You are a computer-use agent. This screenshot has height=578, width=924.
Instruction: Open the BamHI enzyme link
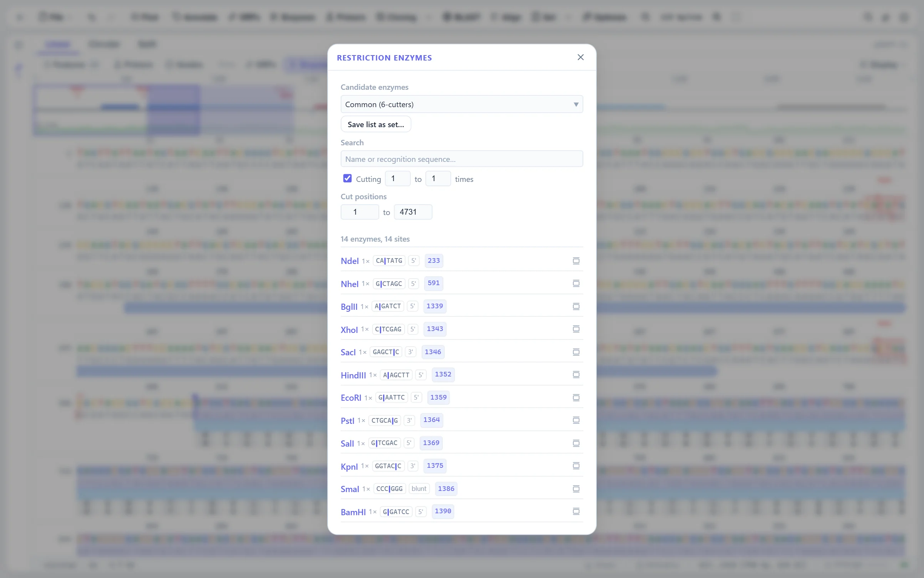353,512
